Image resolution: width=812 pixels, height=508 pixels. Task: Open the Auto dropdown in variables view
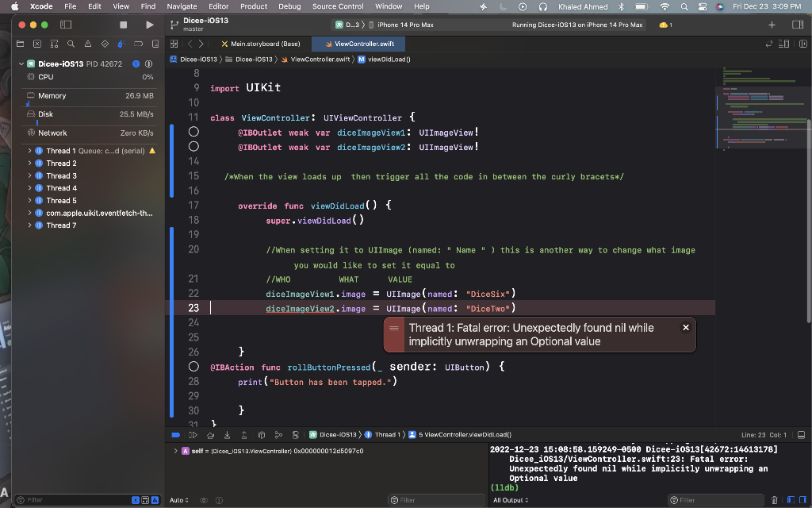[x=178, y=500]
